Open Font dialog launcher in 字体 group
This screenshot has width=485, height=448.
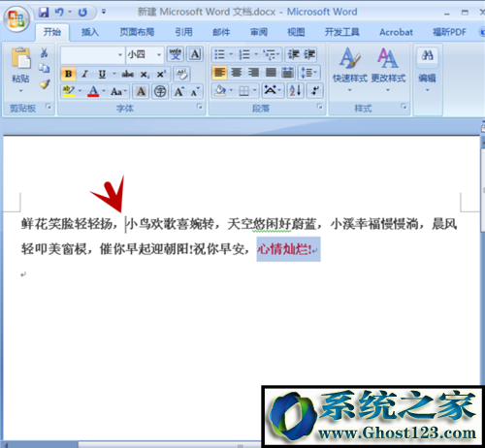point(200,107)
